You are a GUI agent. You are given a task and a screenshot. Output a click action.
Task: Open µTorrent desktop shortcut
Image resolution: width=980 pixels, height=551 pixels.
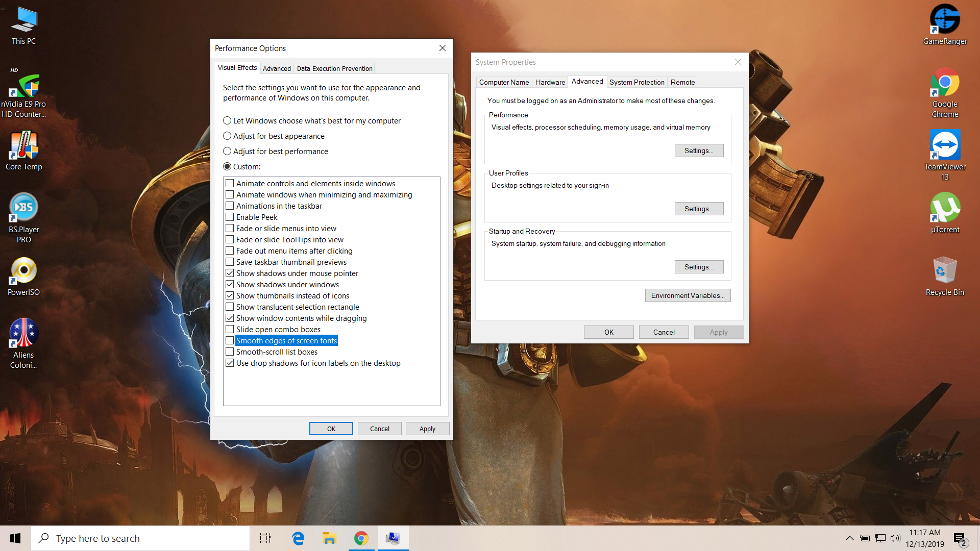[945, 213]
